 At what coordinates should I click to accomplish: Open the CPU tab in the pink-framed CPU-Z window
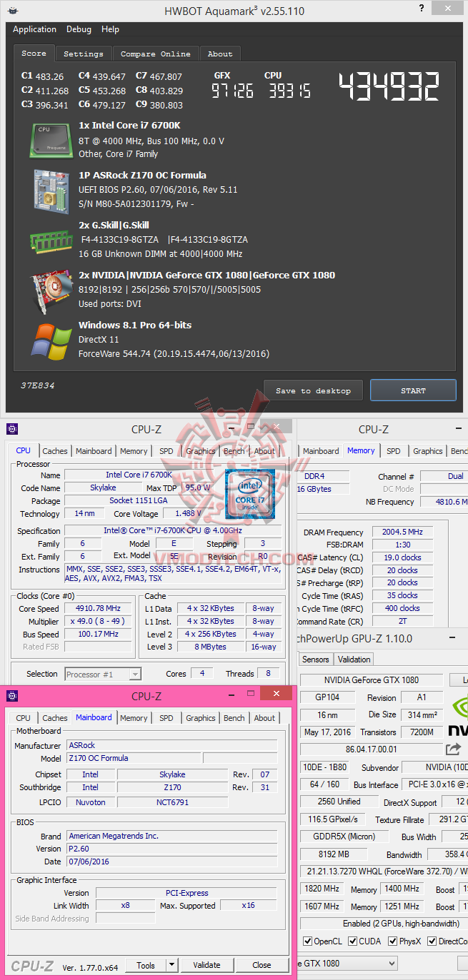(x=24, y=718)
